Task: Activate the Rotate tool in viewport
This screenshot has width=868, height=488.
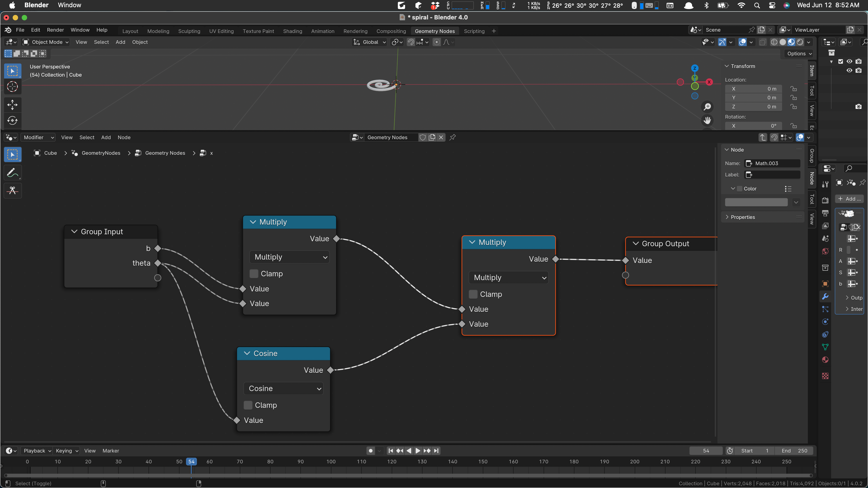Action: [12, 121]
